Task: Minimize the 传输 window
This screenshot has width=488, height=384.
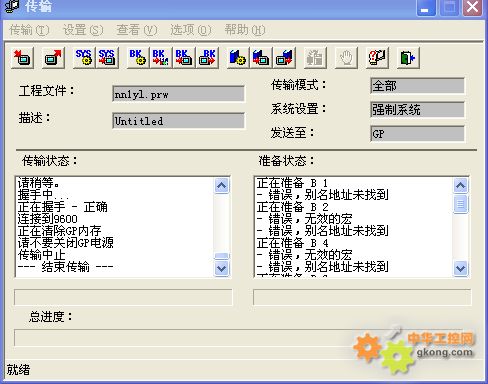Action: point(426,7)
